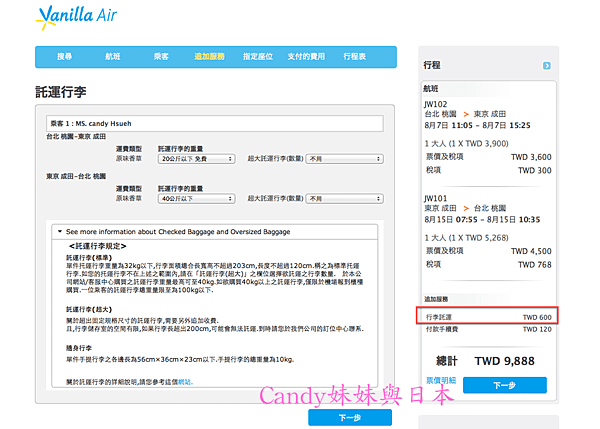Click flight number JW101

point(435,198)
